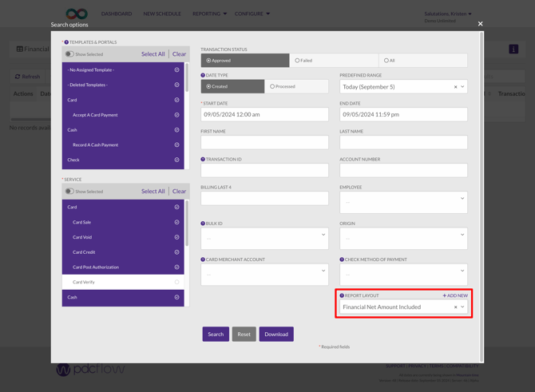
Task: Deselect Deleted Templates check icon
Action: click(176, 85)
